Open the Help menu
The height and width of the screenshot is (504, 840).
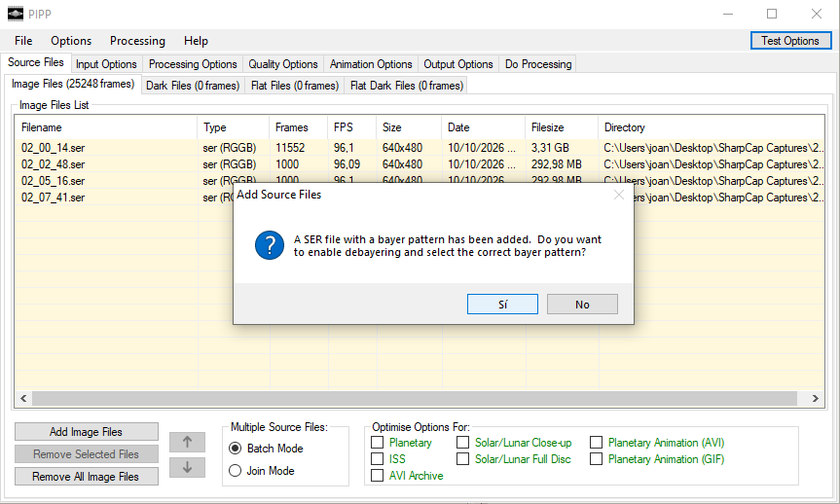coord(196,41)
